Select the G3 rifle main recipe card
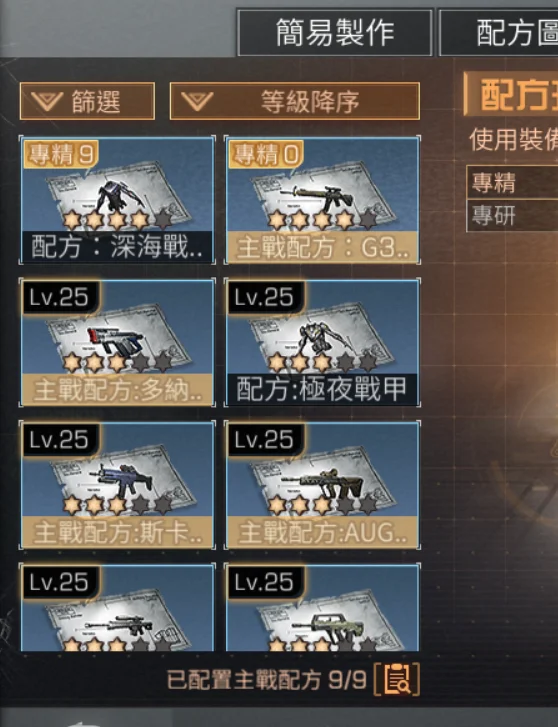Screen dimensions: 558x727 pos(322,200)
